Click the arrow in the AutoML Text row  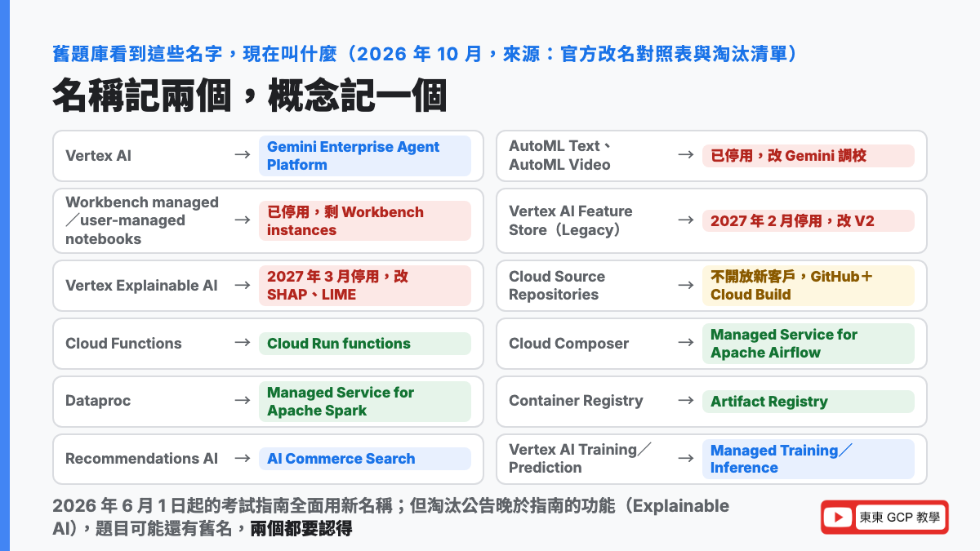coord(686,155)
